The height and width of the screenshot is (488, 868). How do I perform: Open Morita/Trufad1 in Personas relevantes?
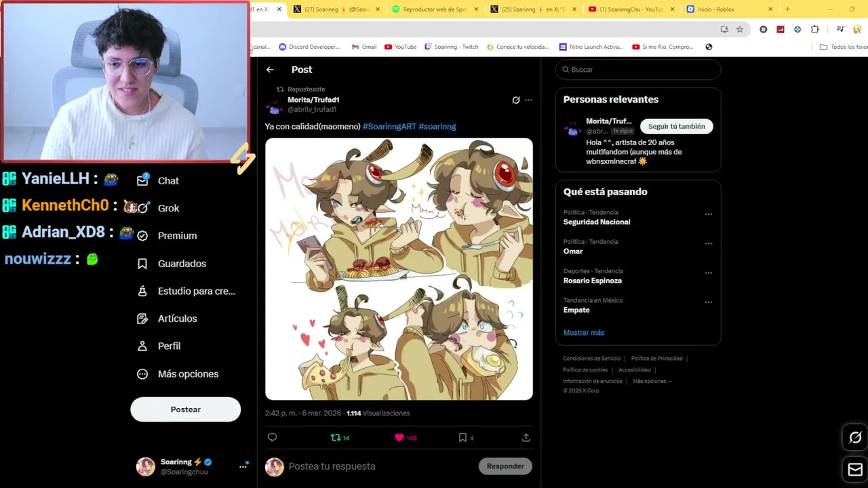[608, 121]
